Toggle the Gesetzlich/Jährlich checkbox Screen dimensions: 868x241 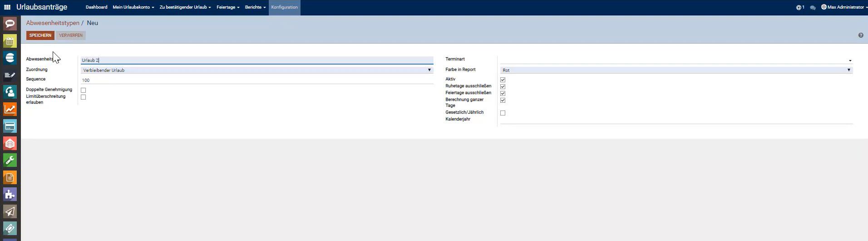[503, 113]
